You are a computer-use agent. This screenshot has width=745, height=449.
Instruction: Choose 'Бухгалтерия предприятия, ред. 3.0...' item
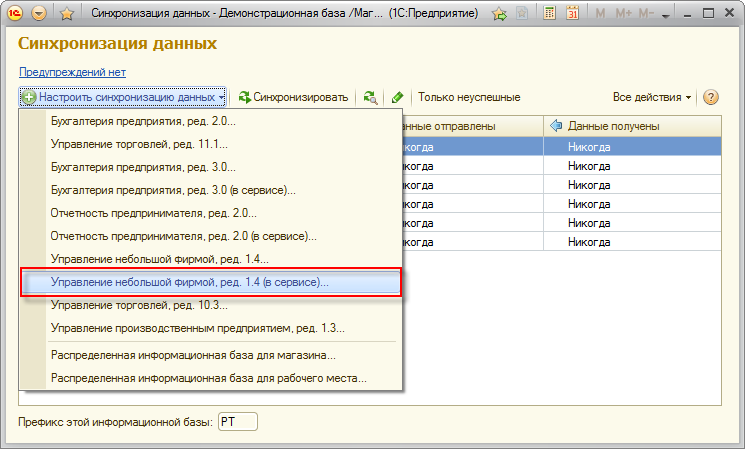(211, 167)
